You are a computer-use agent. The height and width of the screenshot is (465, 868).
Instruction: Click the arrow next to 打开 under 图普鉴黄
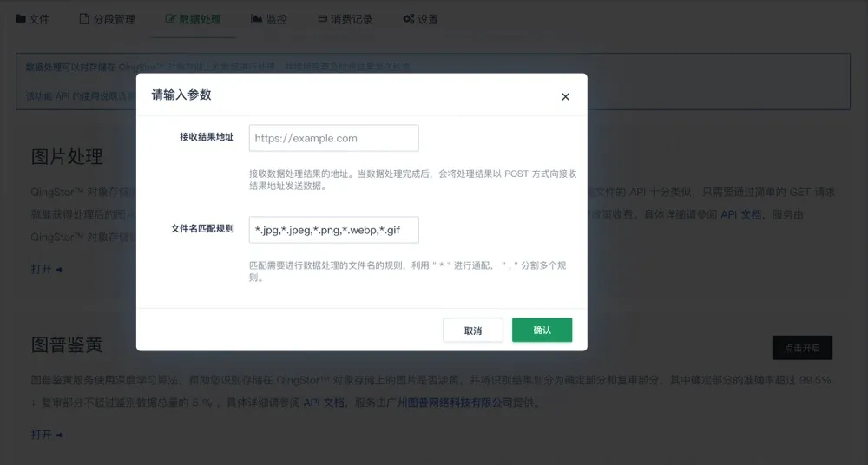coord(59,435)
